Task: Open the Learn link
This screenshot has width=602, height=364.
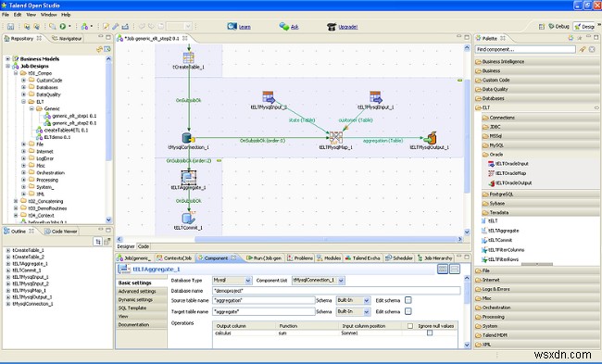Action: pos(245,27)
